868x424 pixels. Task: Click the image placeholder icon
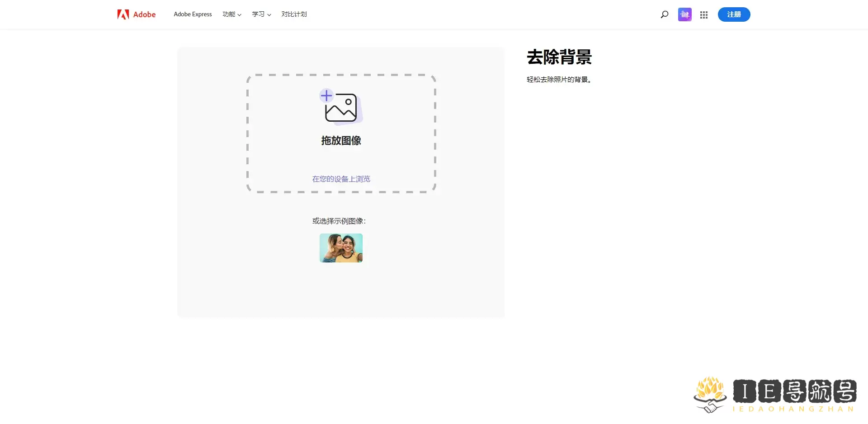[342, 109]
